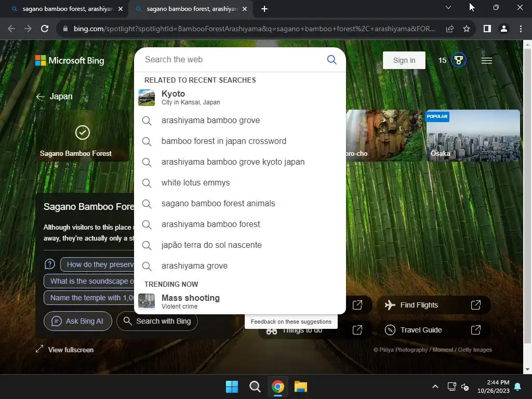Screen dimensions: 532x399
Task: Bookmark this page with the star icon
Action: (467, 29)
